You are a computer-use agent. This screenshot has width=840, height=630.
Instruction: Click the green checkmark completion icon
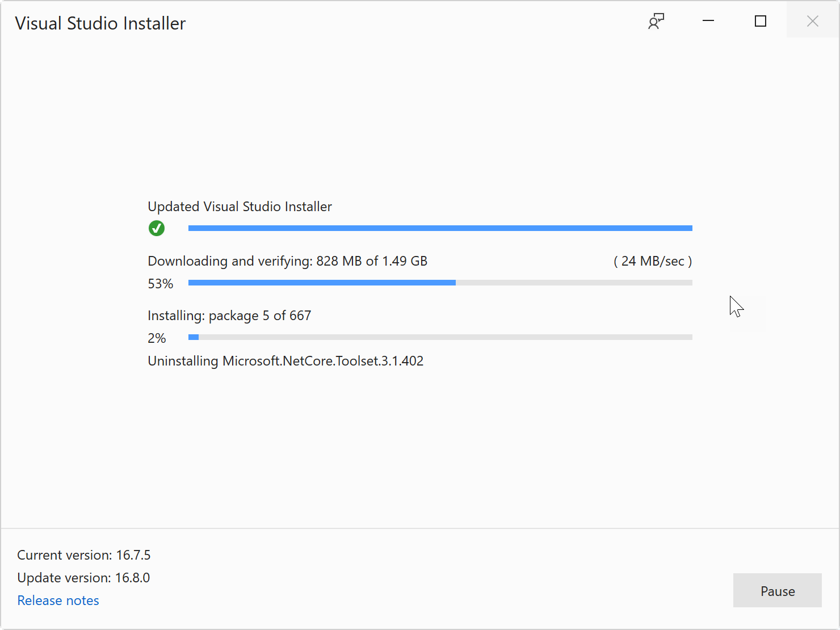[157, 228]
